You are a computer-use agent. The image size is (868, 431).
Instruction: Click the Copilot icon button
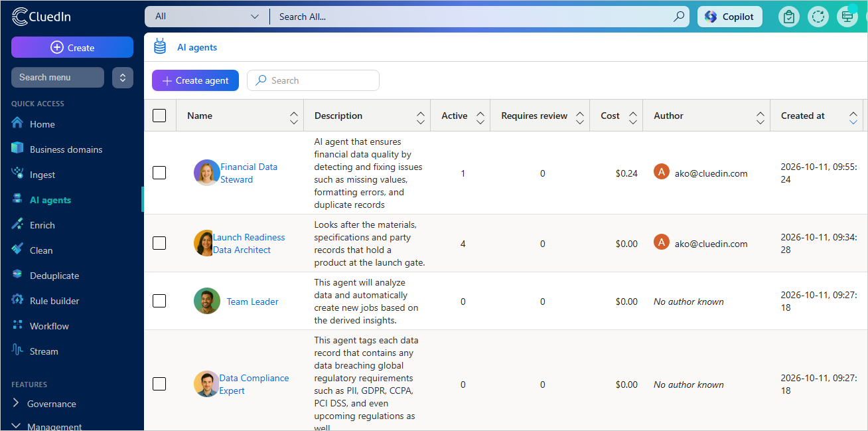[730, 17]
